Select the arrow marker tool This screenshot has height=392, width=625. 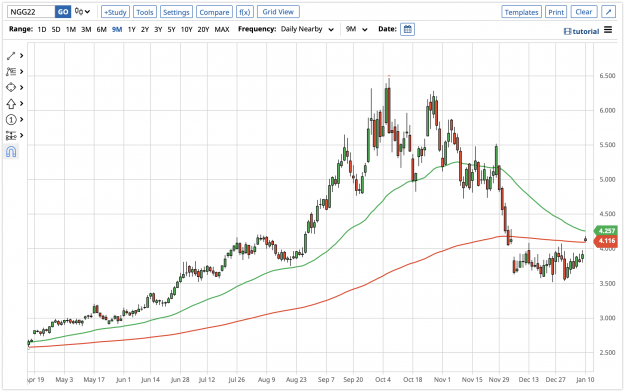(11, 104)
